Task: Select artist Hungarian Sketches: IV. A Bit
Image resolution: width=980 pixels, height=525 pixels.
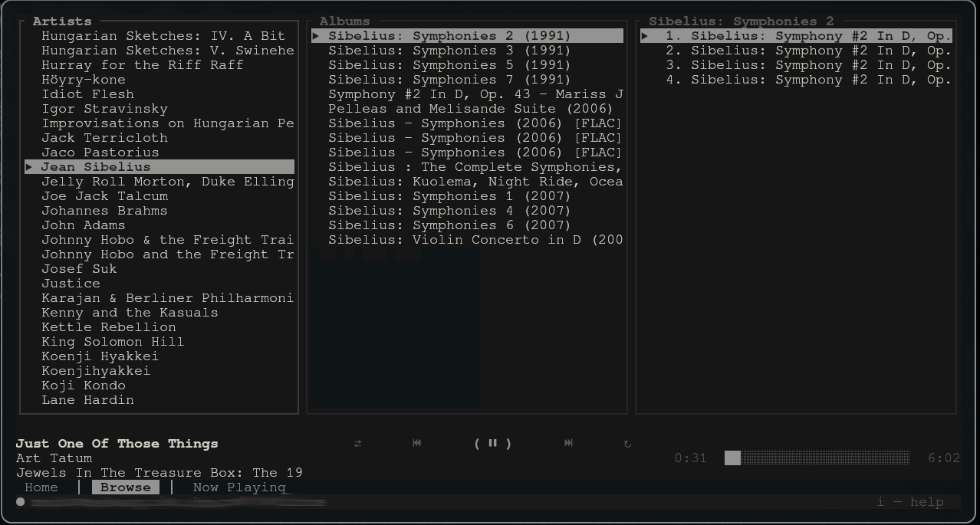Action: coord(163,36)
